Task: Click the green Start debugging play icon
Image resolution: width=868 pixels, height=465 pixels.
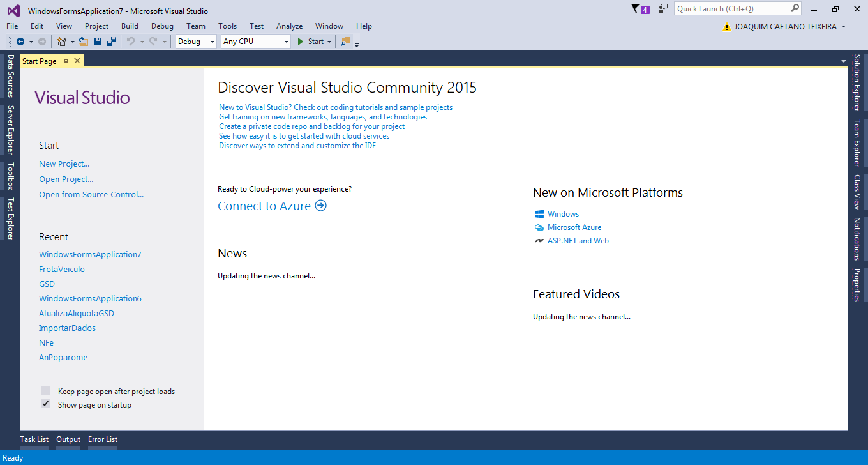Action: [301, 42]
